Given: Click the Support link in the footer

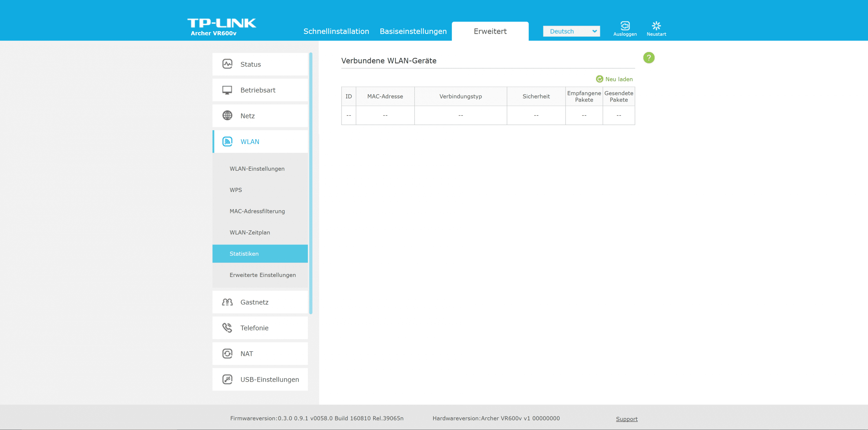Looking at the screenshot, I should click(x=626, y=418).
